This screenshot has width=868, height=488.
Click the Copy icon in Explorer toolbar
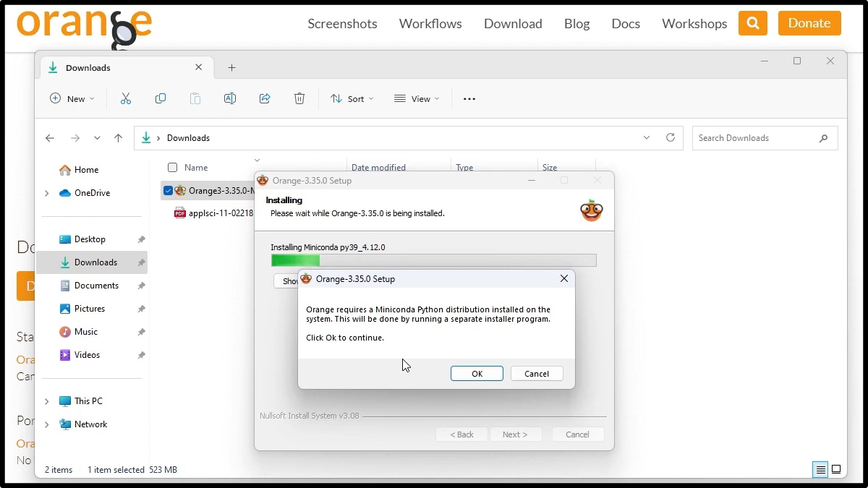pyautogui.click(x=161, y=99)
